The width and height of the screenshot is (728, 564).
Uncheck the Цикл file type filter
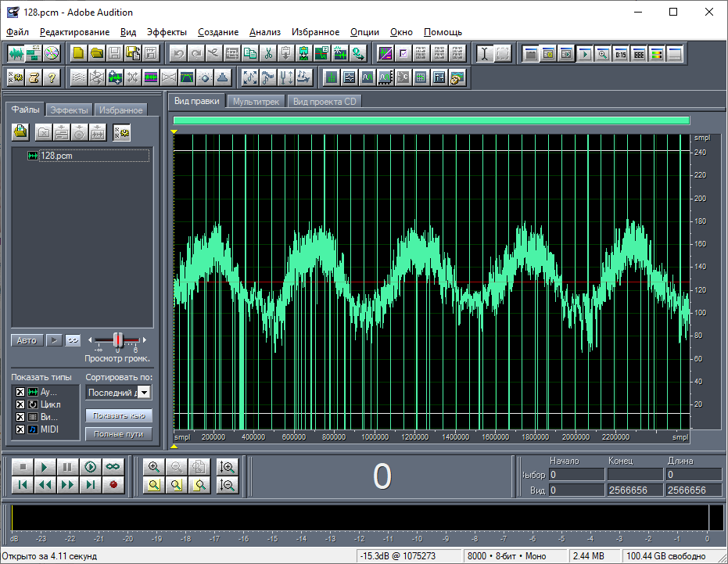tap(20, 404)
